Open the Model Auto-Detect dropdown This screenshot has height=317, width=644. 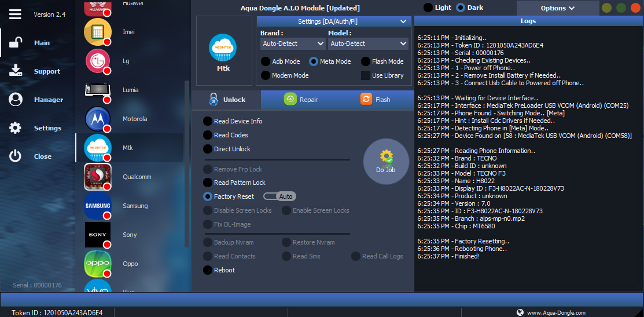click(368, 43)
